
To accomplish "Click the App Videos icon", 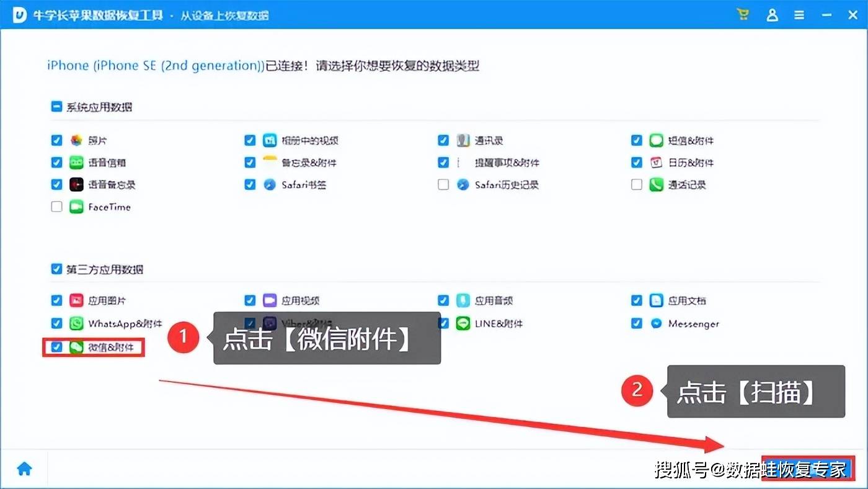I will [x=270, y=301].
